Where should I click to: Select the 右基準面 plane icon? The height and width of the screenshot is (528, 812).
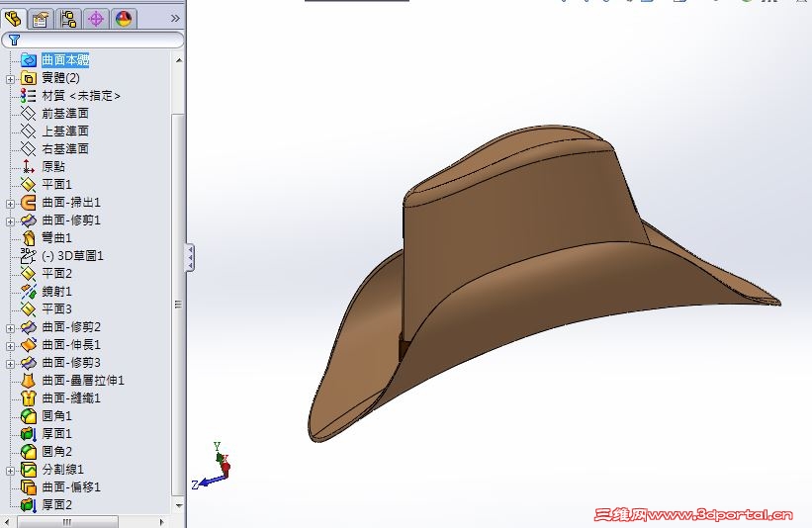(28, 149)
